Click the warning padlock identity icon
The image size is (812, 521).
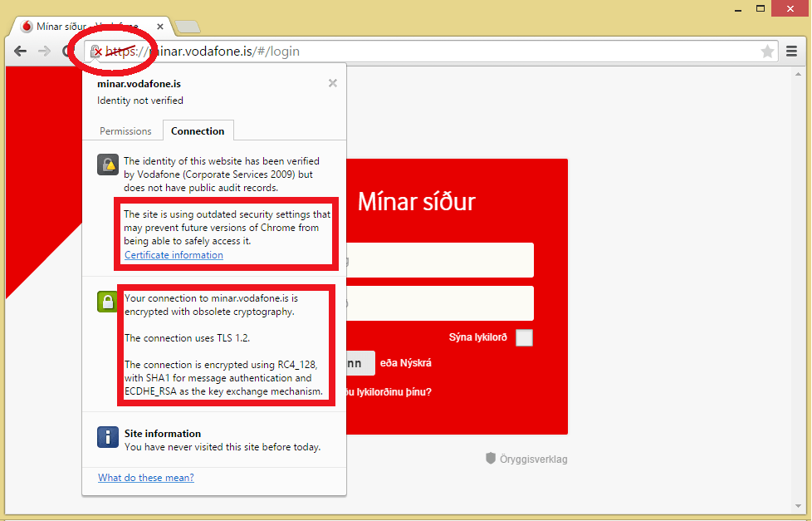(108, 165)
